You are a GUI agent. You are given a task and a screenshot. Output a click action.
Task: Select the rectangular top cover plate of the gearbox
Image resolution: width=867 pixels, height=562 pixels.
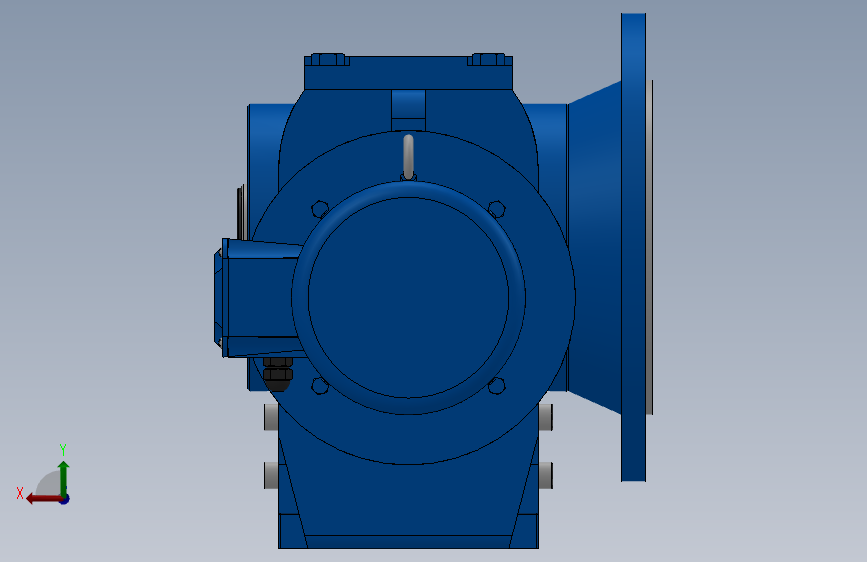[x=408, y=72]
